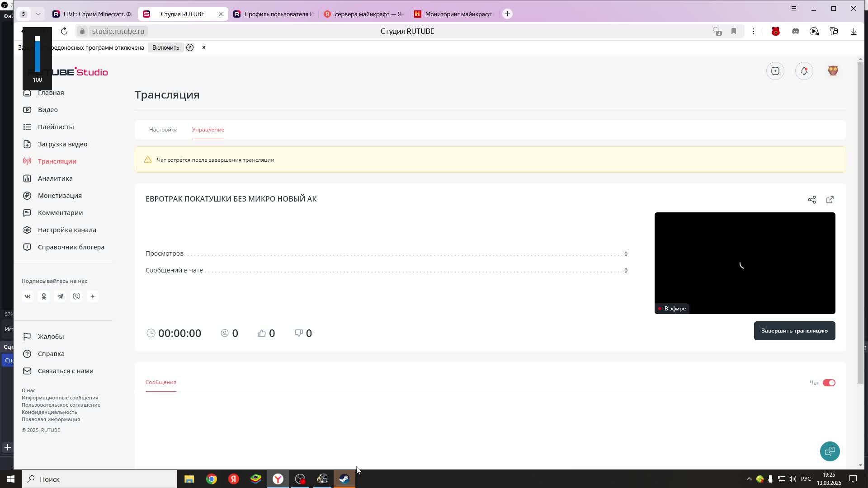Screen dimensions: 868x488
Task: Open the support chat bubble button
Action: coord(830,451)
